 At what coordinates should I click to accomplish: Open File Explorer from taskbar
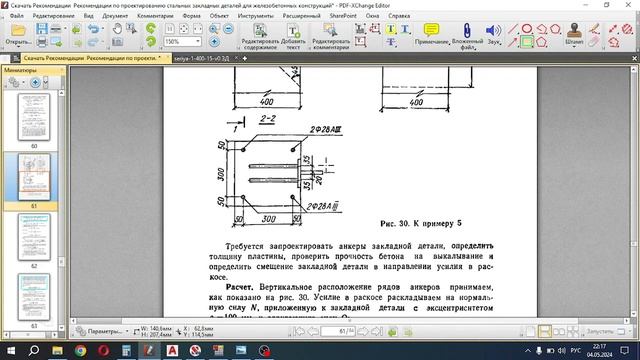point(57,351)
